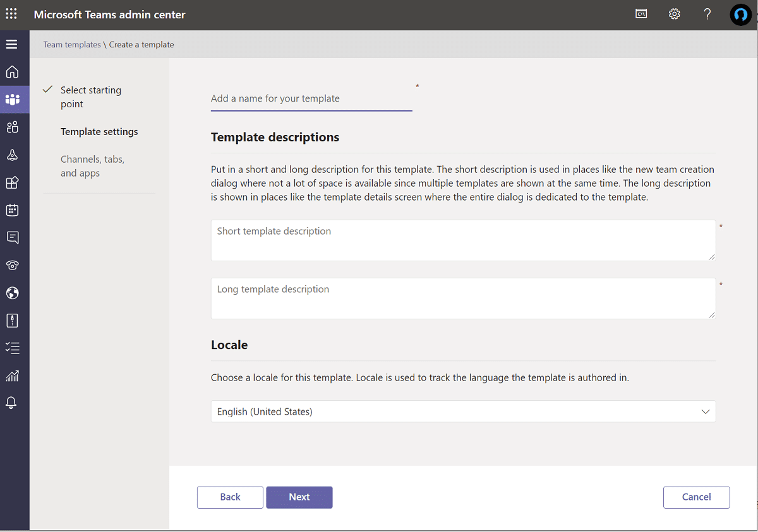This screenshot has width=758, height=532.
Task: Open the Notifications bell icon in sidebar
Action: point(12,403)
